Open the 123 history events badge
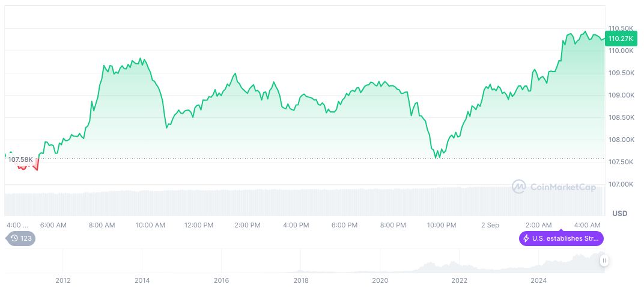This screenshot has width=644, height=287. 21,238
